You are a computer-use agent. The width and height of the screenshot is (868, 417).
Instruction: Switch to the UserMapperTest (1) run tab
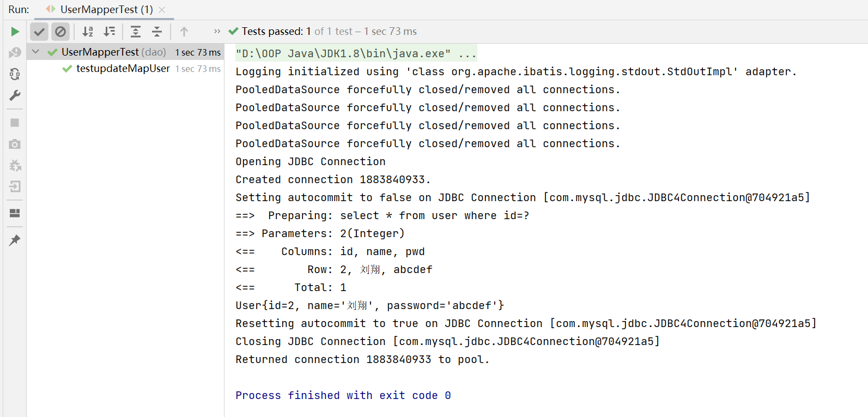click(106, 9)
